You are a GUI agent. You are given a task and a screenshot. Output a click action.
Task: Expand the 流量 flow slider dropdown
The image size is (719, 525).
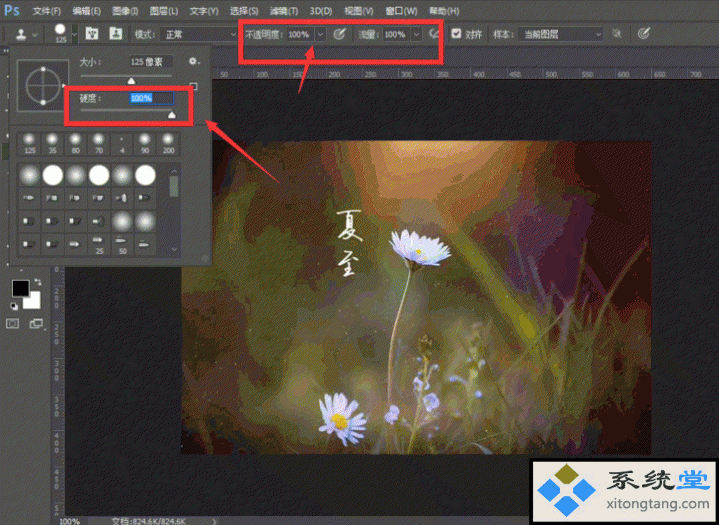416,34
